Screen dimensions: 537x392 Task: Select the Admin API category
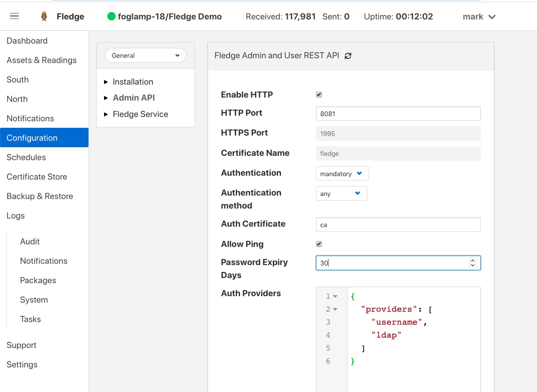[x=133, y=98]
